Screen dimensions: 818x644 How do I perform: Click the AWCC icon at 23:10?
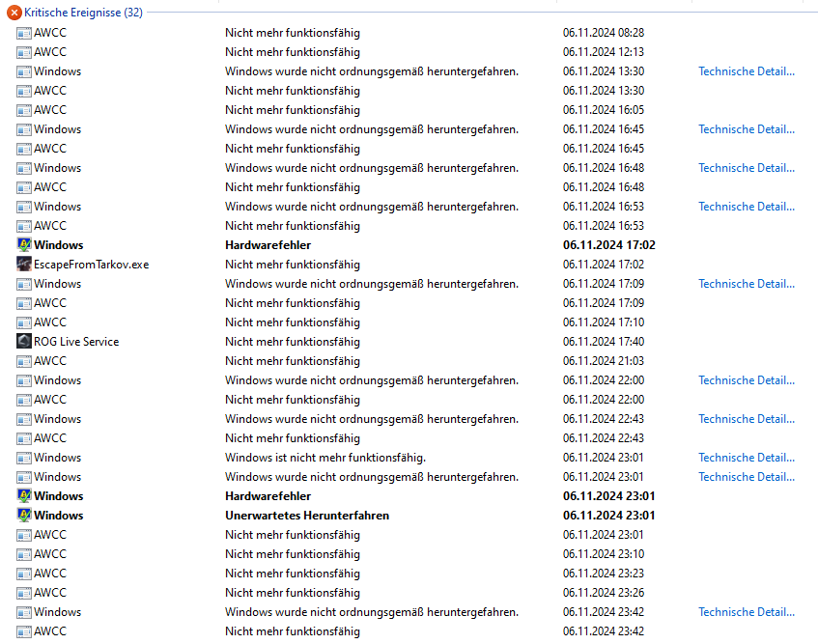pos(24,554)
